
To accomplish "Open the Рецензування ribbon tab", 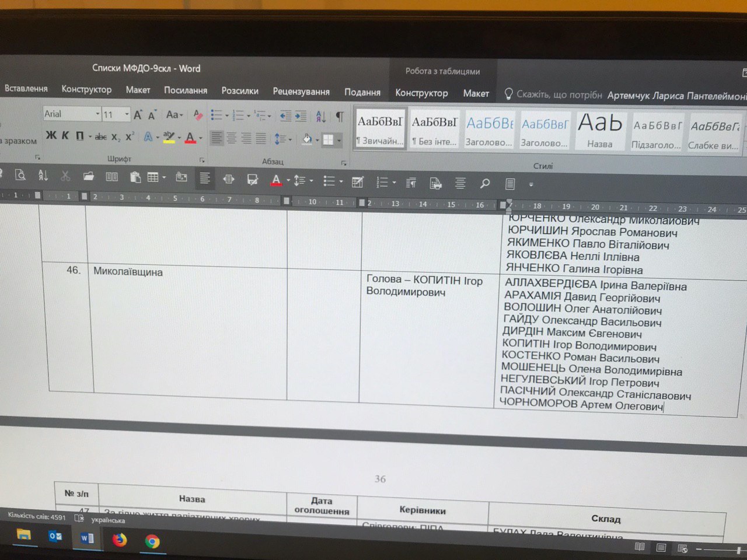I will 301,92.
